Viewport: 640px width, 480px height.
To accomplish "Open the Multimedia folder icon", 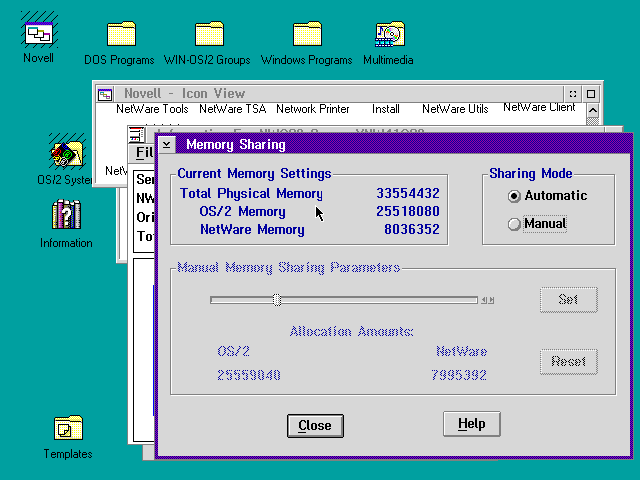I will pos(390,33).
